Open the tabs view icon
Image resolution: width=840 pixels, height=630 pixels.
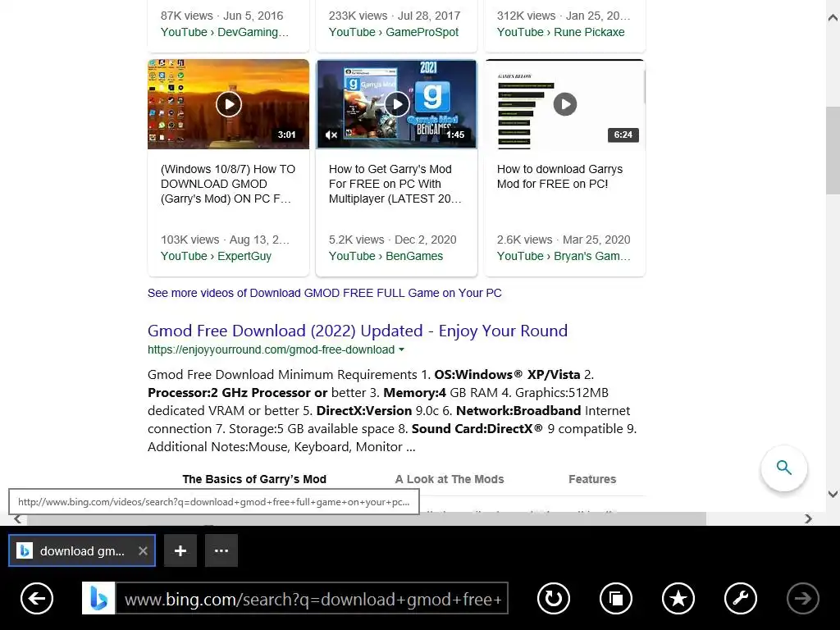click(x=616, y=598)
